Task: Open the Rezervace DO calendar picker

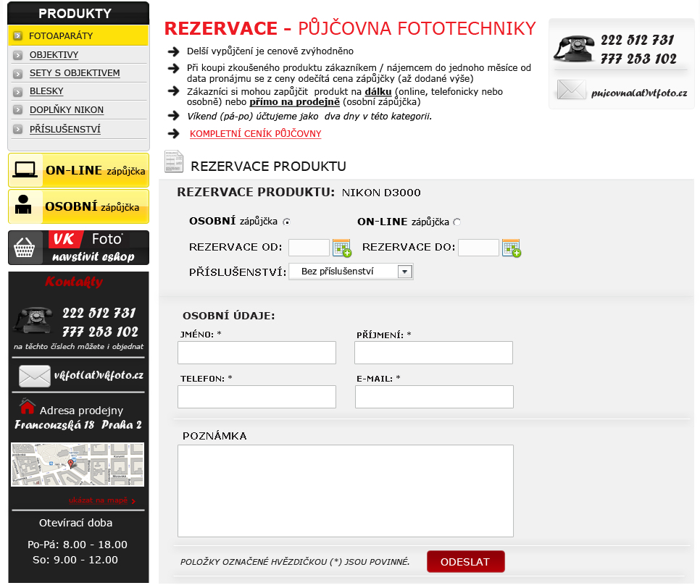Action: [x=512, y=248]
